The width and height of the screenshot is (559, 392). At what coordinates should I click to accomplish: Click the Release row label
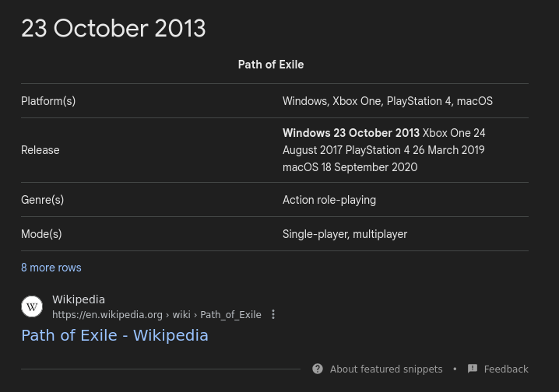(40, 150)
